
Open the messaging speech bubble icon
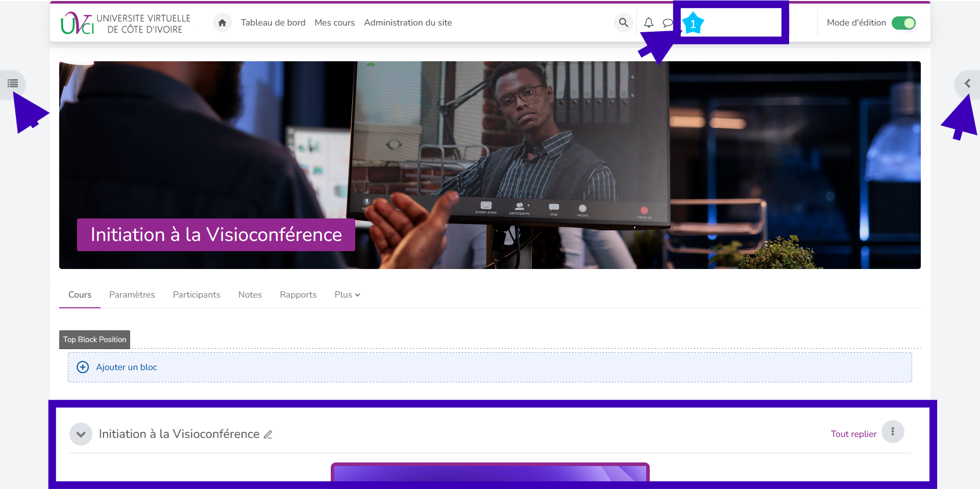(x=667, y=23)
